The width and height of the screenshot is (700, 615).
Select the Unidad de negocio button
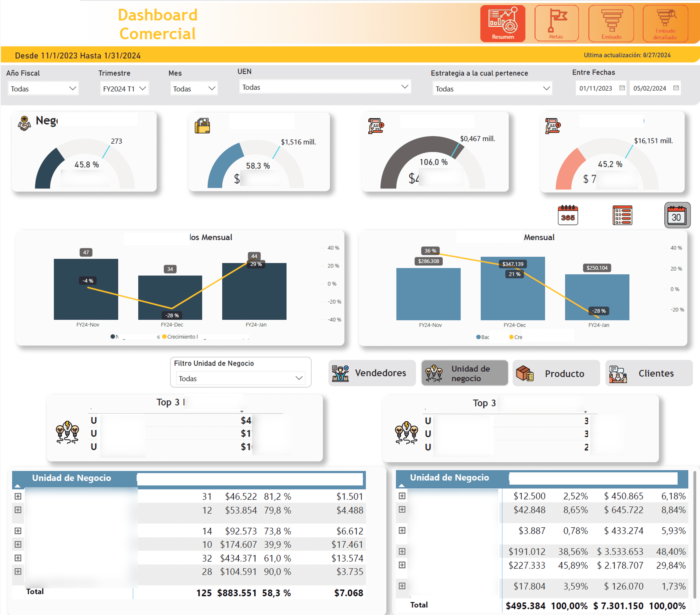464,373
